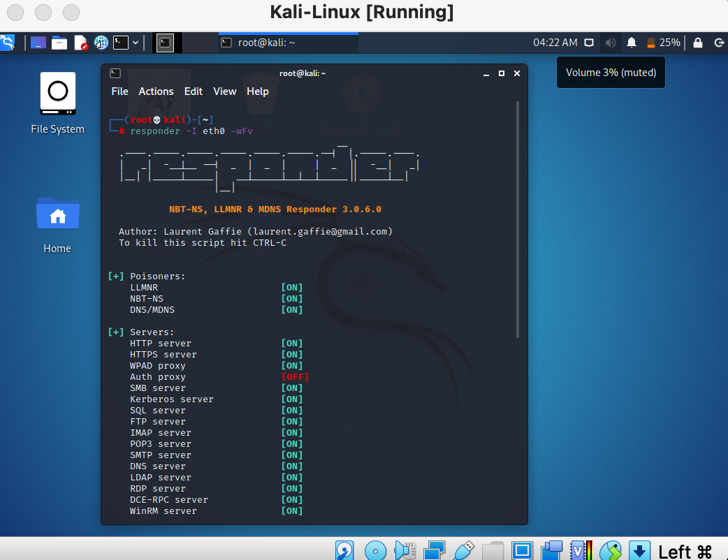The image size is (728, 560).
Task: Click VirtualBox USB devices icon
Action: (x=464, y=551)
